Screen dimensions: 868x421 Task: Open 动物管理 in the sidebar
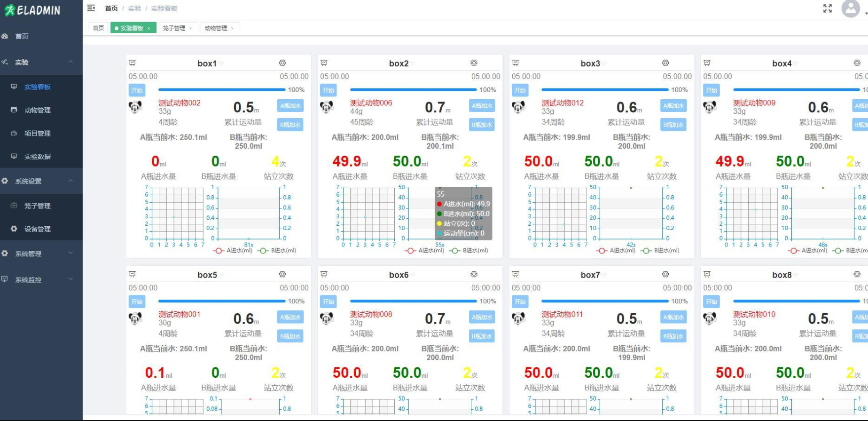point(41,110)
